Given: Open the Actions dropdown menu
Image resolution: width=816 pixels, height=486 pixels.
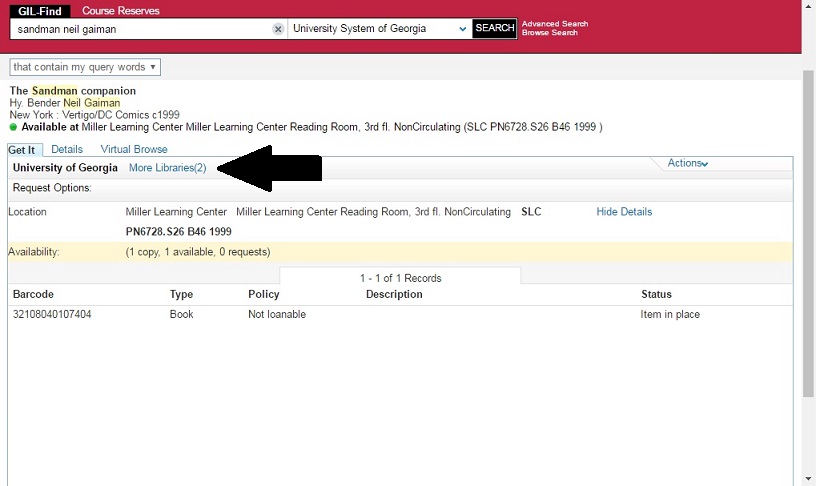Looking at the screenshot, I should [688, 164].
